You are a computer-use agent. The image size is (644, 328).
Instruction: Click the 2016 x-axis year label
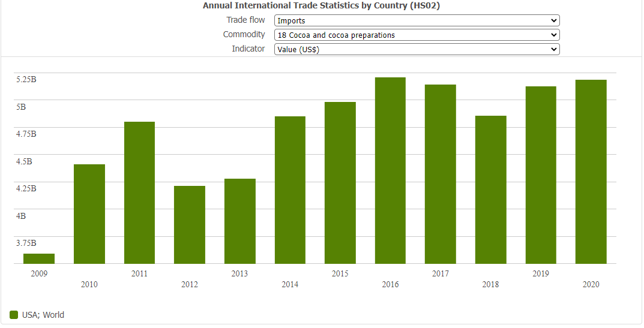click(x=390, y=284)
